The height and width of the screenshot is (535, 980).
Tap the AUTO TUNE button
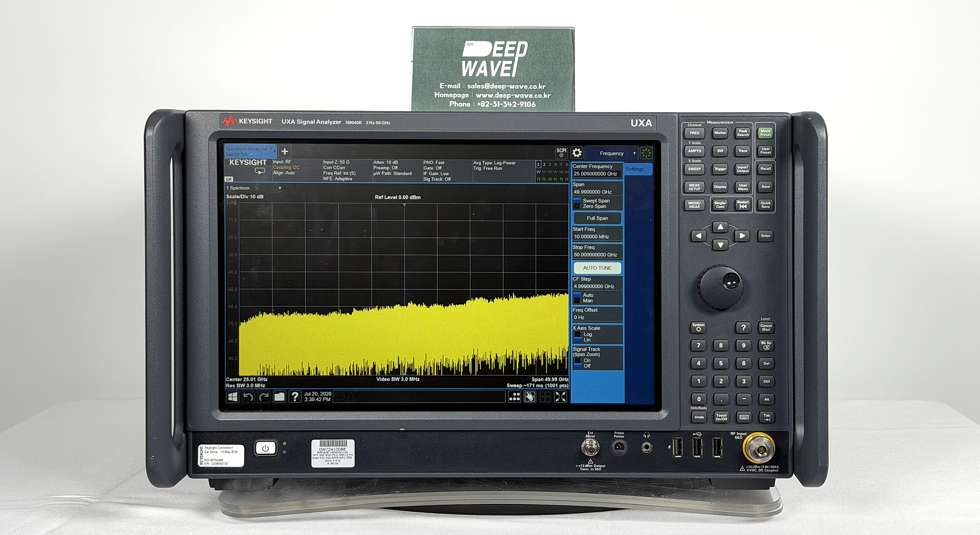597,268
